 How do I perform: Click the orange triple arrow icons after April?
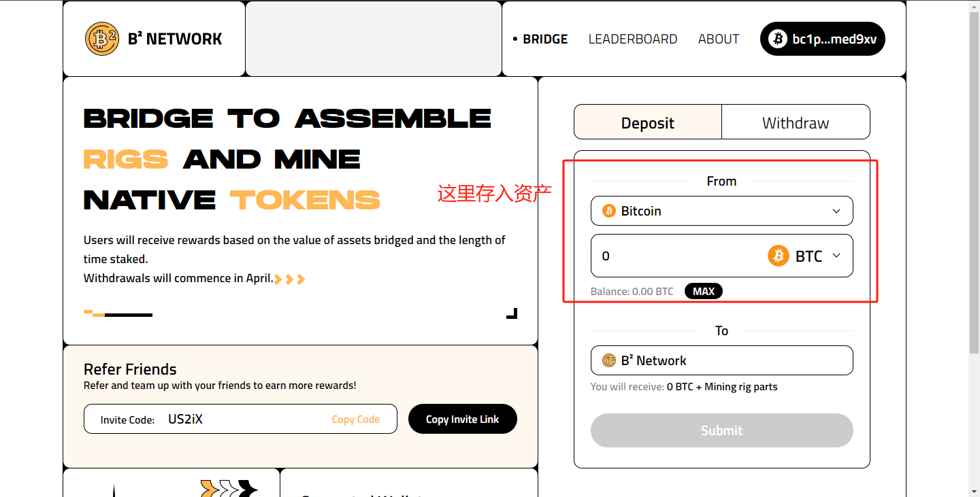290,279
